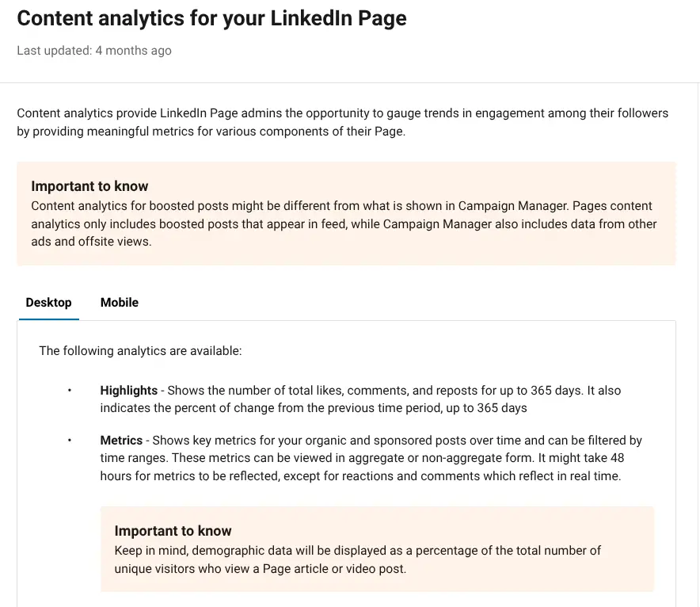This screenshot has width=700, height=607.
Task: Switch to the Mobile tab
Action: pos(119,303)
